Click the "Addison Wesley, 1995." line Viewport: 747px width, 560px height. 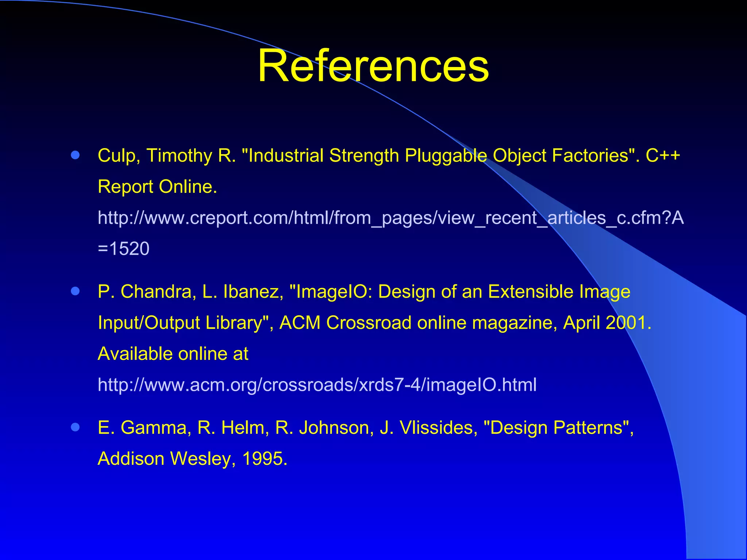pyautogui.click(x=193, y=459)
